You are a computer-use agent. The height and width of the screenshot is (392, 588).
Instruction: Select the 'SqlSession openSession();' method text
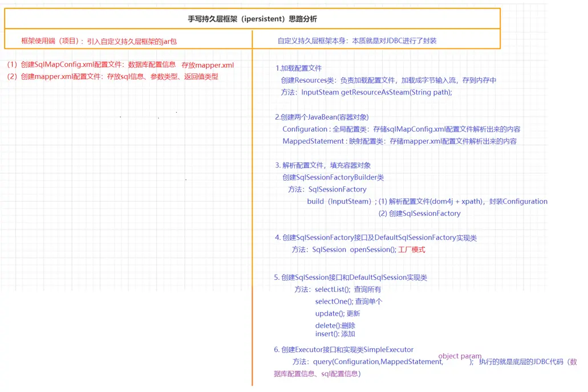pos(354,250)
